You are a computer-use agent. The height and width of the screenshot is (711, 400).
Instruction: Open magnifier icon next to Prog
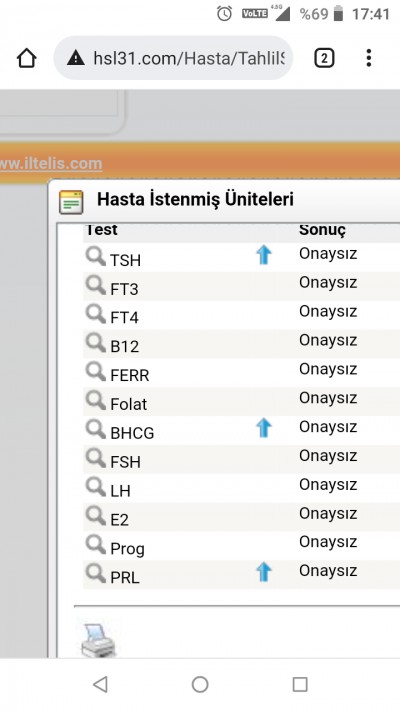pos(96,545)
